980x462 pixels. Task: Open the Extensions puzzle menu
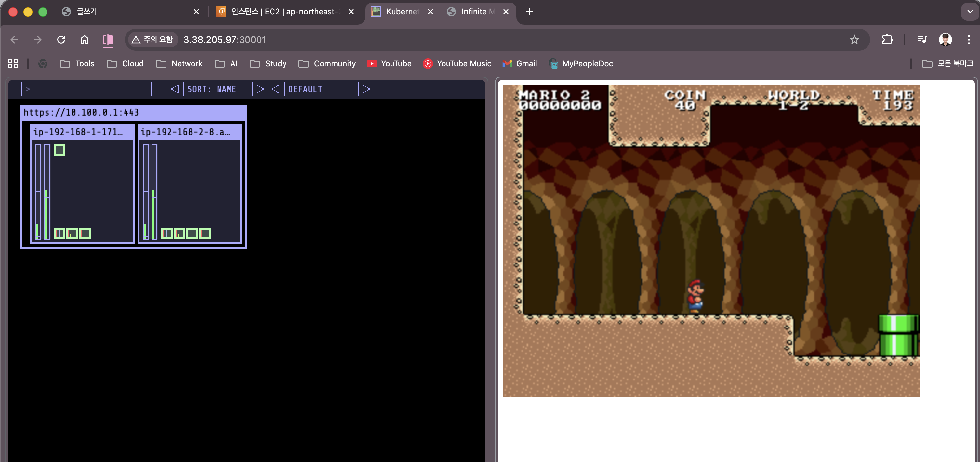tap(887, 40)
